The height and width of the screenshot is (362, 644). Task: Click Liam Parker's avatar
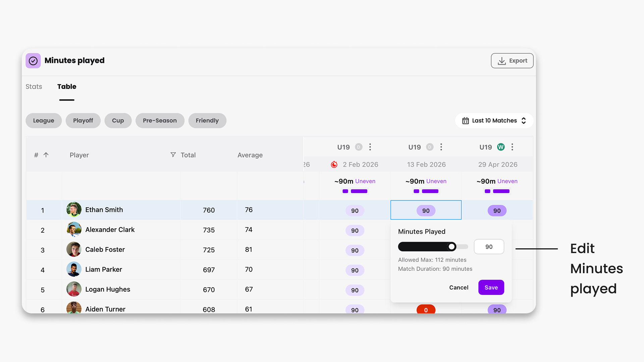(74, 269)
